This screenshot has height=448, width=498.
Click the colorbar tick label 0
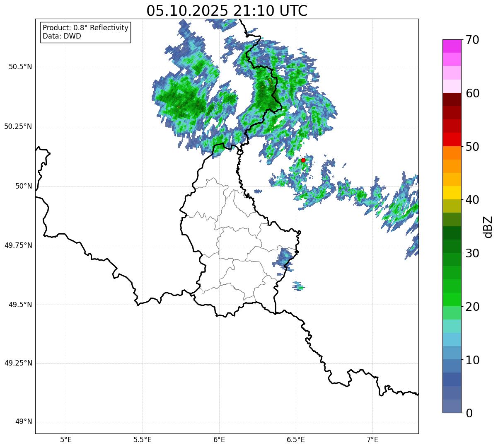(469, 413)
